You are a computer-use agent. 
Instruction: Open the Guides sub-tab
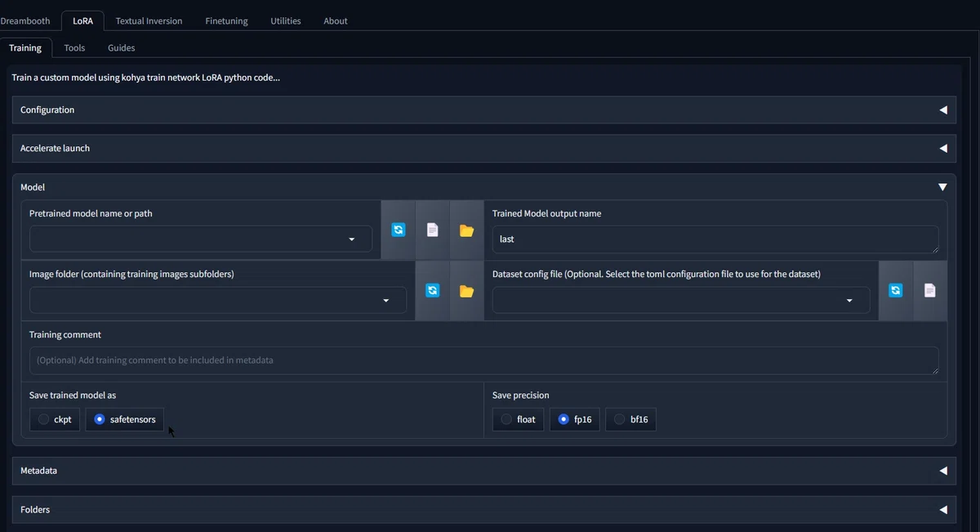(x=122, y=47)
